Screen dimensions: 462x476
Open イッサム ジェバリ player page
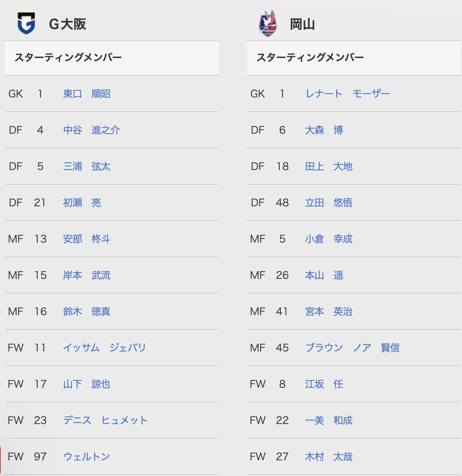pos(104,348)
